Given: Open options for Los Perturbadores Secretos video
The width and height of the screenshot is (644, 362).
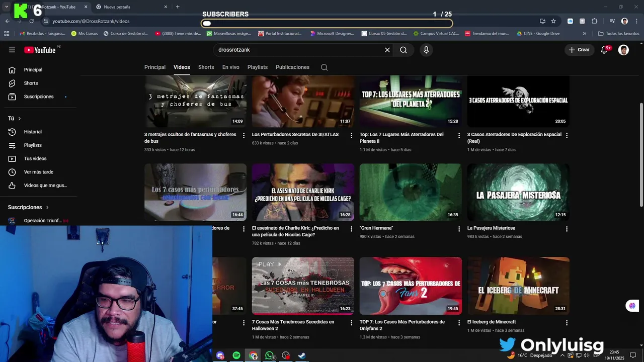Looking at the screenshot, I should tap(352, 136).
